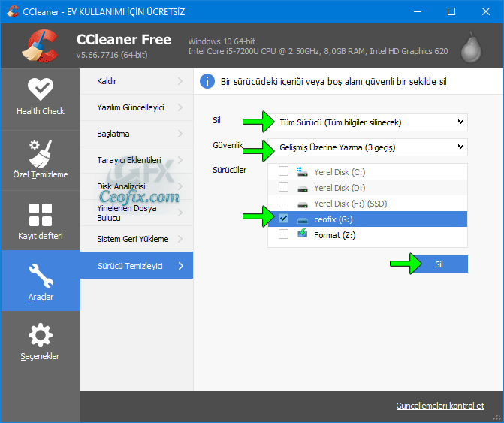This screenshot has width=504, height=423.
Task: Open Disk Analizcisi tool
Action: [x=137, y=186]
